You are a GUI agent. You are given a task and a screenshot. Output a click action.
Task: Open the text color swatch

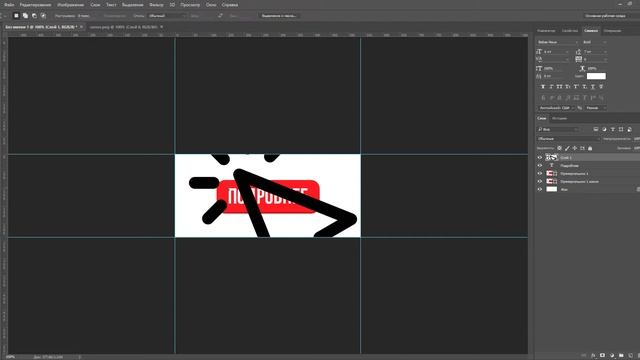coord(596,76)
